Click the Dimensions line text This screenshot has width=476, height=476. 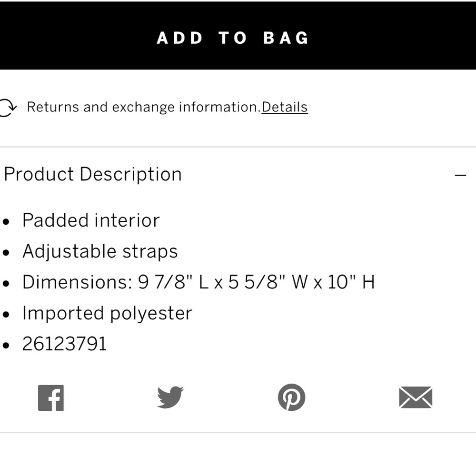pos(198,282)
